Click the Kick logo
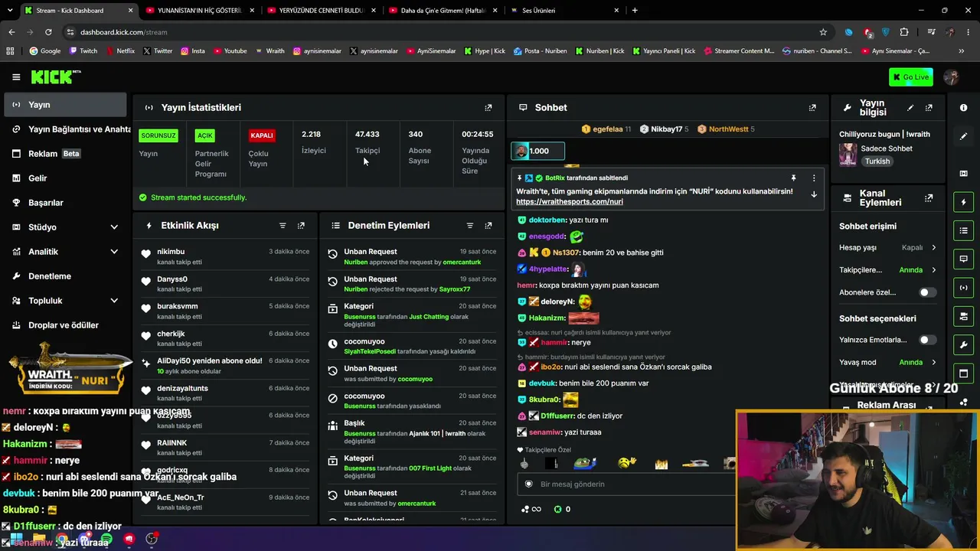 [x=56, y=77]
